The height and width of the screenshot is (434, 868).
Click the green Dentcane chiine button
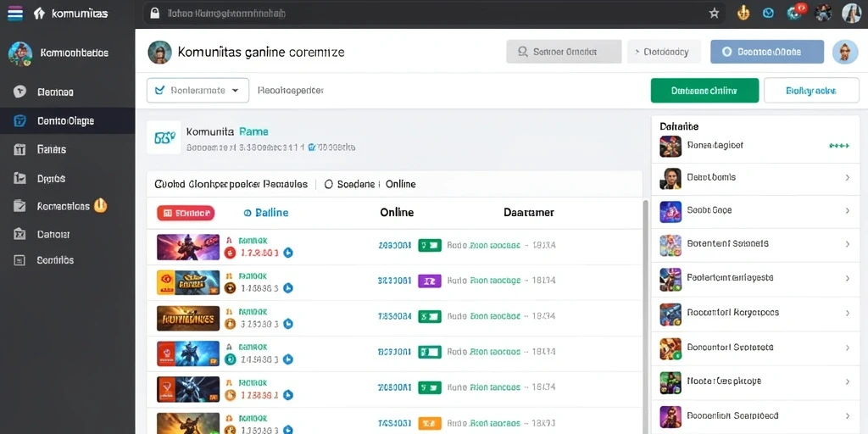(x=704, y=90)
